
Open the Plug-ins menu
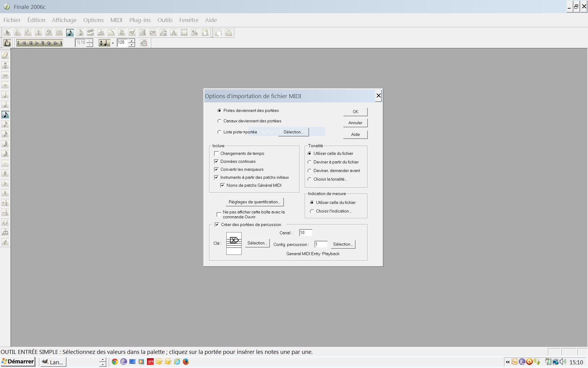tap(140, 20)
